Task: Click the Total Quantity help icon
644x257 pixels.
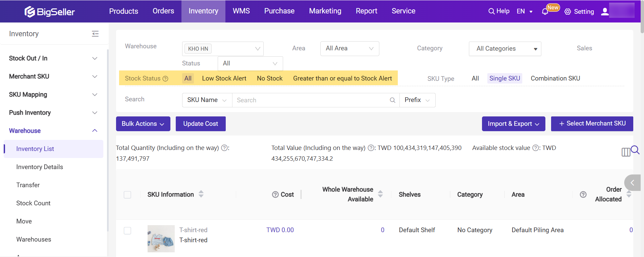Action: [x=224, y=148]
